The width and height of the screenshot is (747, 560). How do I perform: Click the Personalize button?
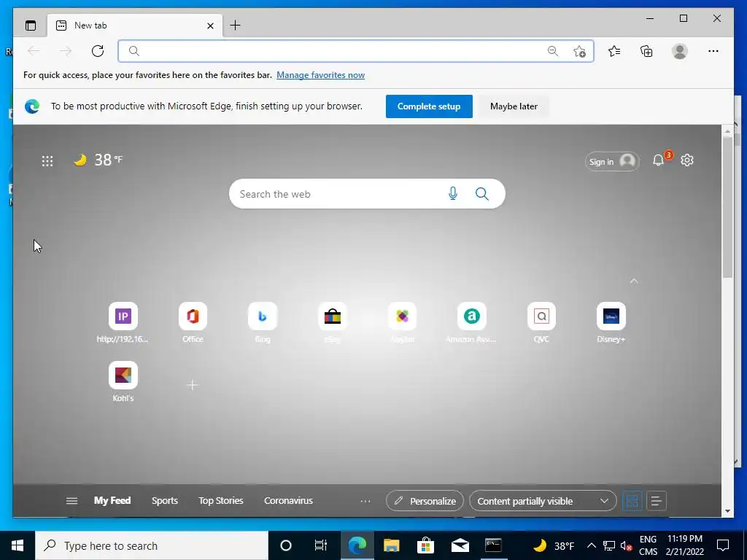425,501
